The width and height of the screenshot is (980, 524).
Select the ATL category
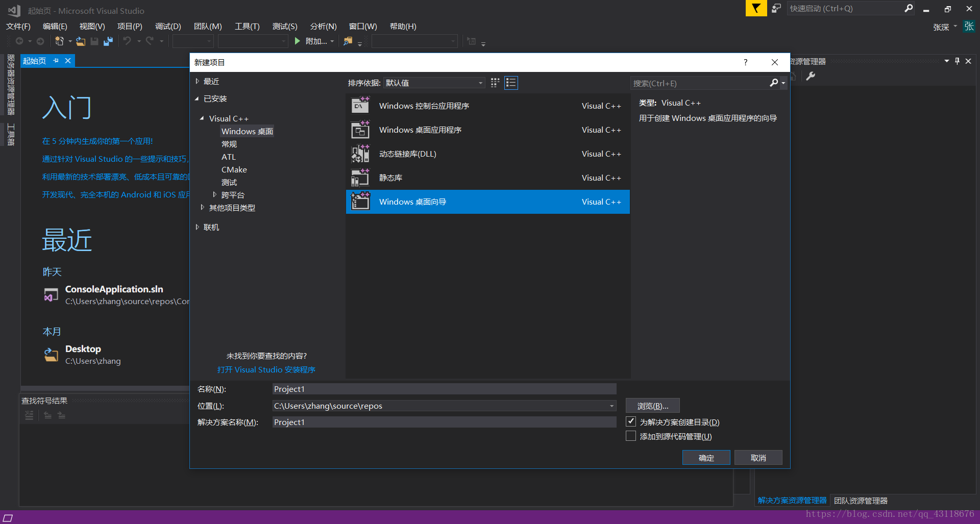[229, 157]
